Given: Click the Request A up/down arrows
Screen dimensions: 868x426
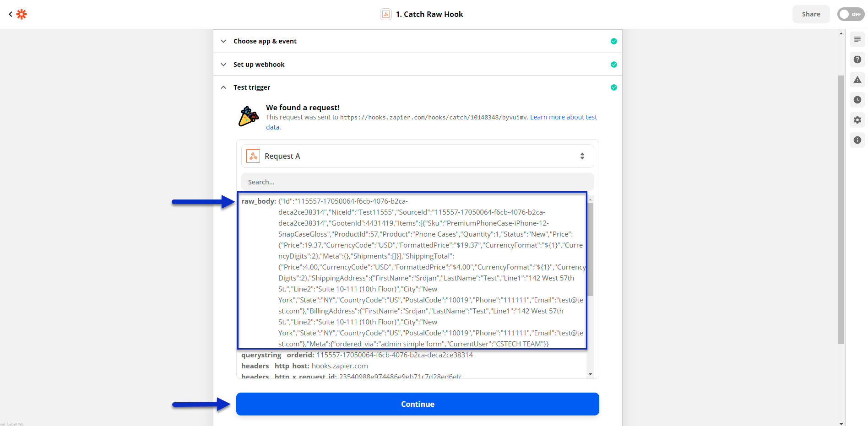Looking at the screenshot, I should [582, 156].
